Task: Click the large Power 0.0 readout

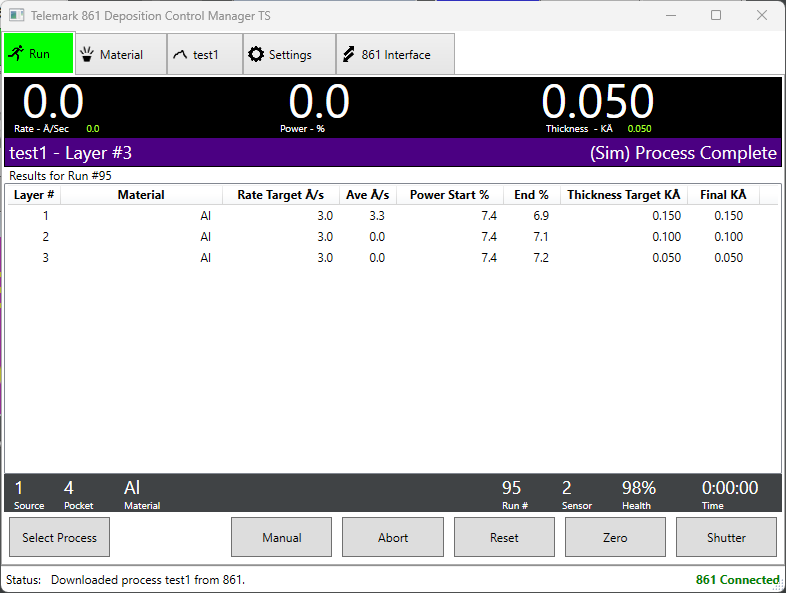Action: click(x=319, y=101)
